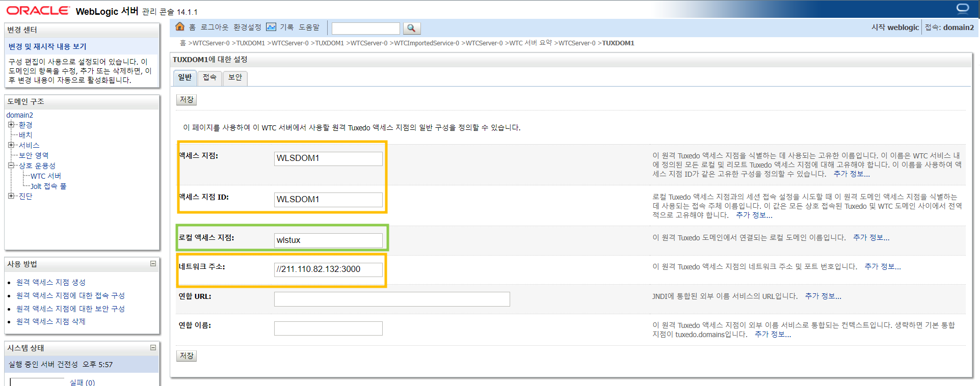The height and width of the screenshot is (386, 980).
Task: Click the 로컬 액세스 지점 field
Action: pyautogui.click(x=328, y=240)
